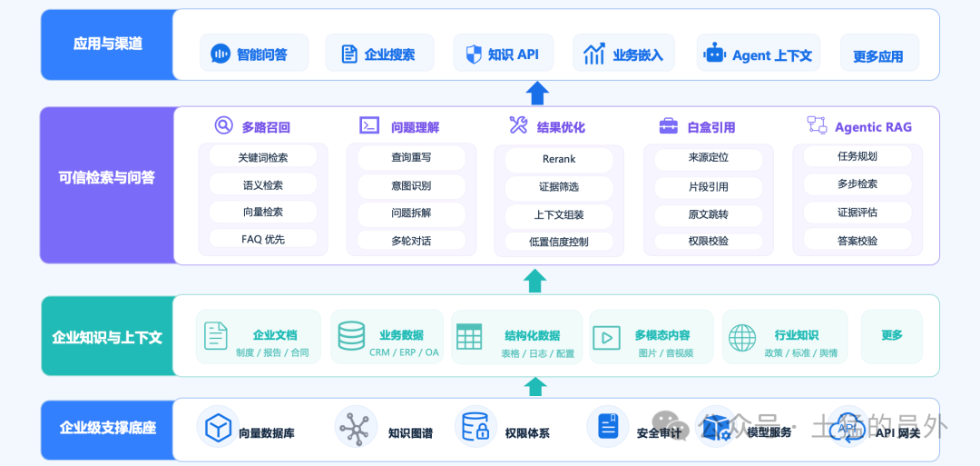Screen dimensions: 980x466
Task: Click the 企业文档 file icon
Action: 216,335
